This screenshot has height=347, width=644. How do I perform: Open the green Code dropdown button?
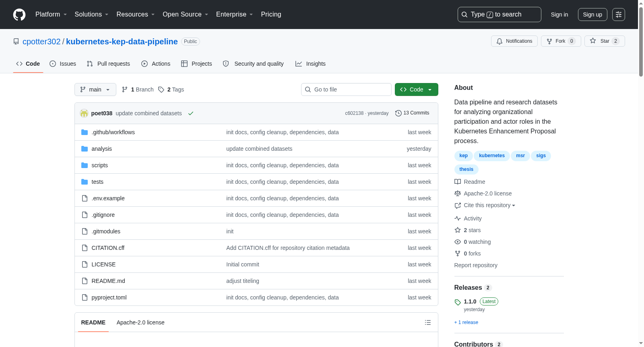pyautogui.click(x=417, y=89)
